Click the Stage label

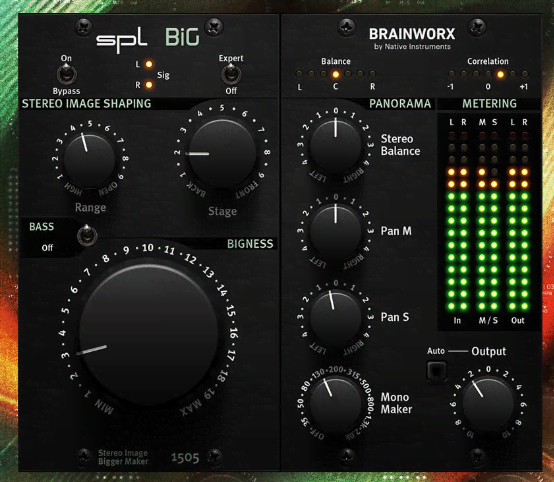(222, 211)
